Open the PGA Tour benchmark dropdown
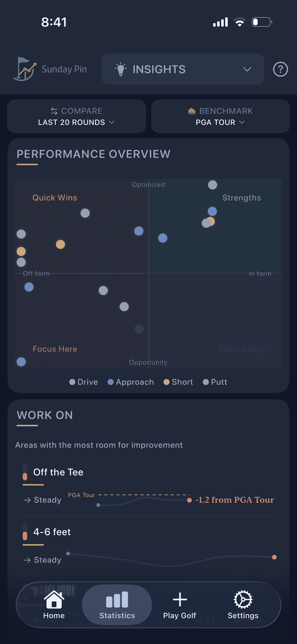 click(220, 123)
